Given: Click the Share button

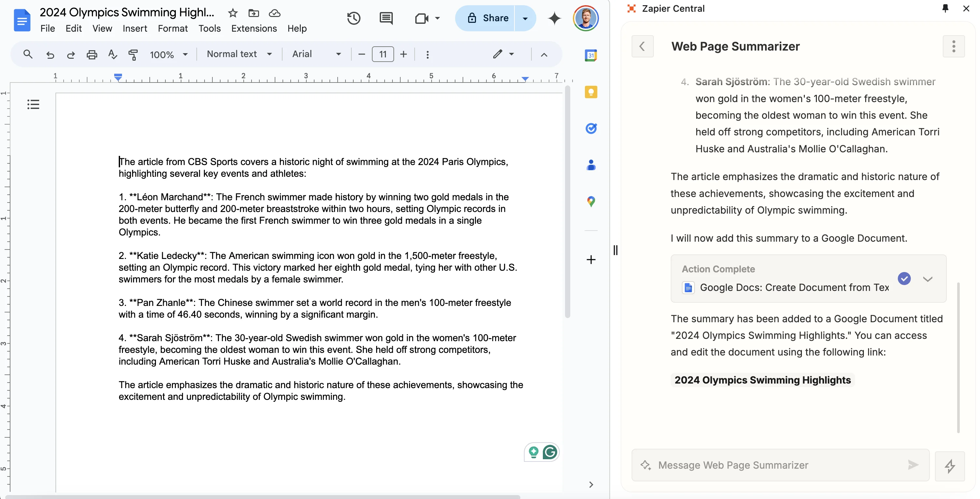Looking at the screenshot, I should point(487,18).
